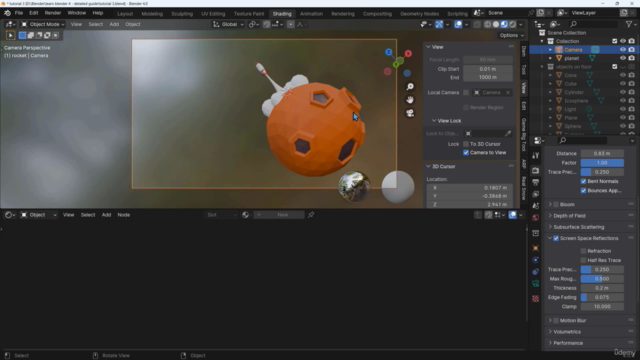Viewport: 640px width, 360px height.
Task: Click the pan hand viewport gizmo
Action: click(410, 100)
